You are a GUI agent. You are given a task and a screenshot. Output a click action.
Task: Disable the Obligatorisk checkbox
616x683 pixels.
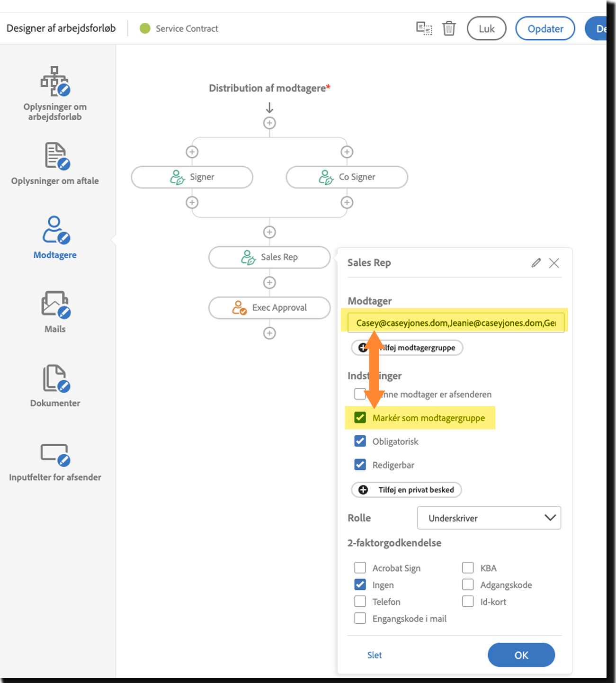360,441
